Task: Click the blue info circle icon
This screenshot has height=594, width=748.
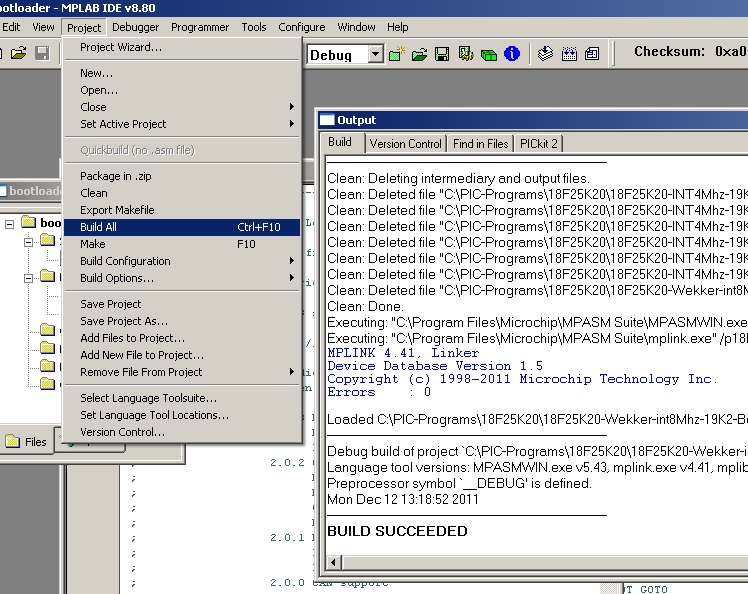Action: click(512, 54)
